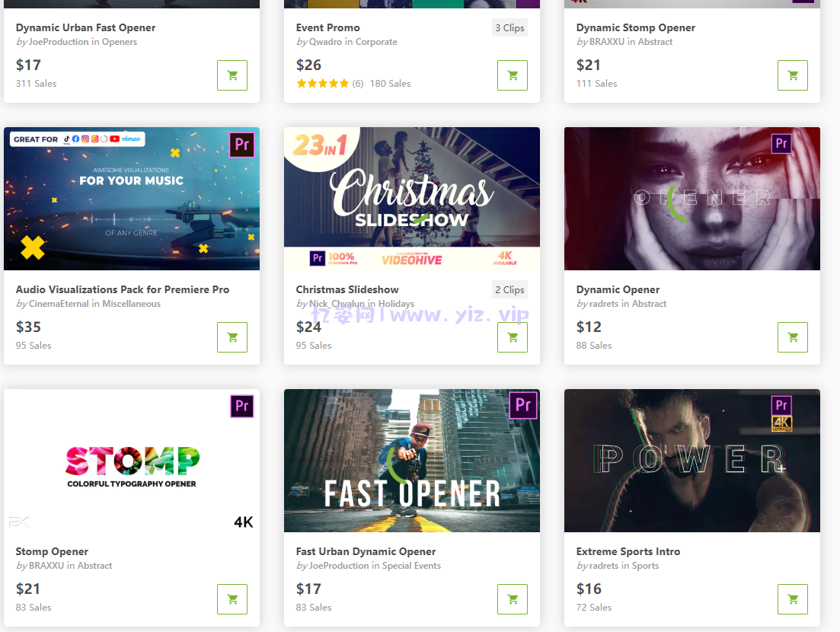Viewport: 840px width, 632px height.
Task: Add Dynamic Urban Fast Opener to cart
Action: point(232,75)
